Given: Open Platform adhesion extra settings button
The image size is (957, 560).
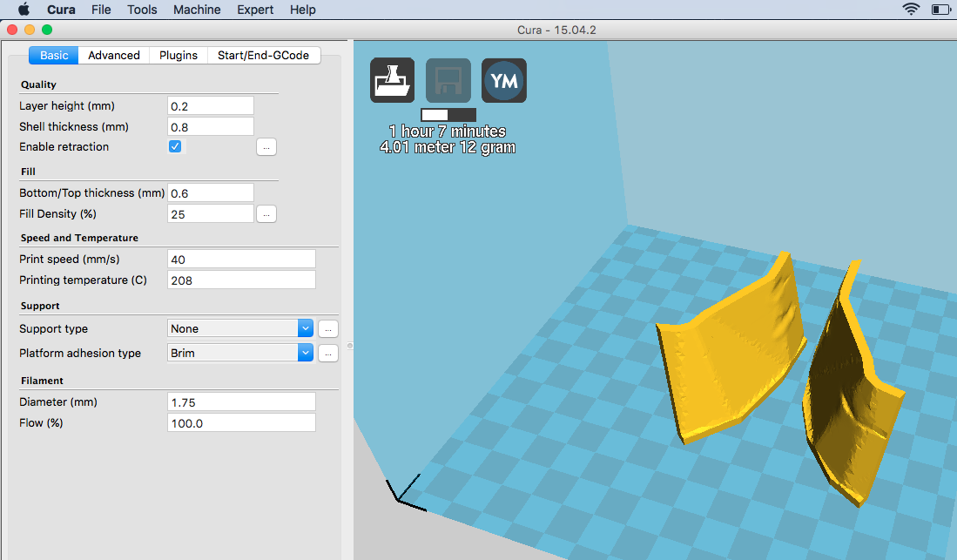Looking at the screenshot, I should click(x=327, y=354).
